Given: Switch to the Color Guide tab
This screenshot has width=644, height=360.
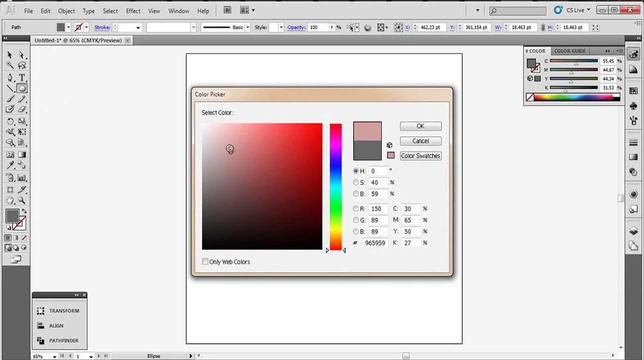Looking at the screenshot, I should pyautogui.click(x=570, y=51).
